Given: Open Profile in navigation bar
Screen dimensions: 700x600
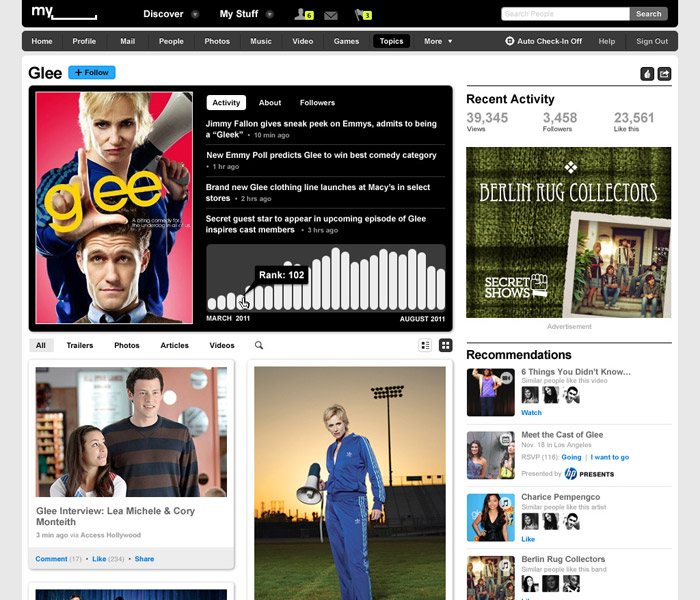Looking at the screenshot, I should click(84, 41).
